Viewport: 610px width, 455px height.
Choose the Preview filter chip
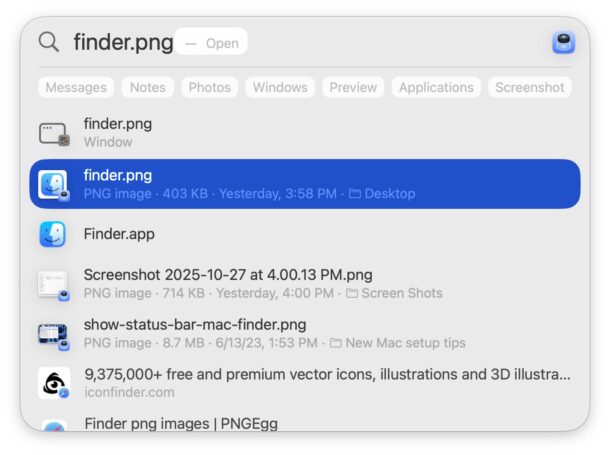(x=353, y=87)
